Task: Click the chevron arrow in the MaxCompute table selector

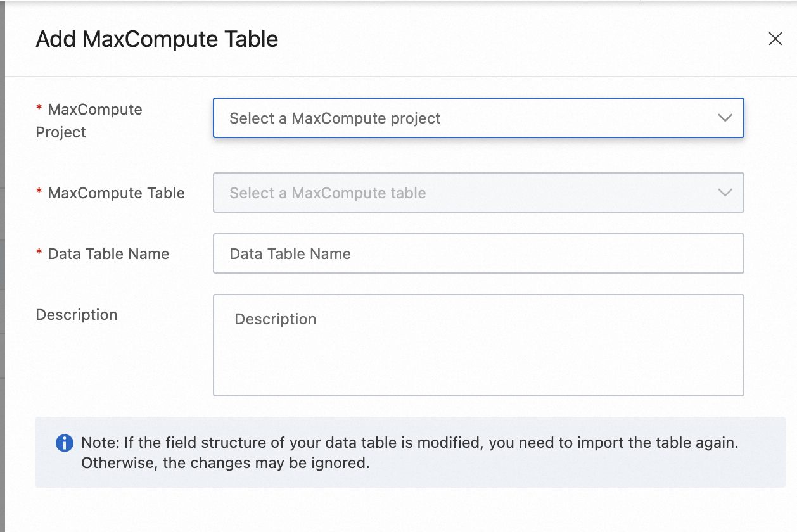Action: [725, 193]
